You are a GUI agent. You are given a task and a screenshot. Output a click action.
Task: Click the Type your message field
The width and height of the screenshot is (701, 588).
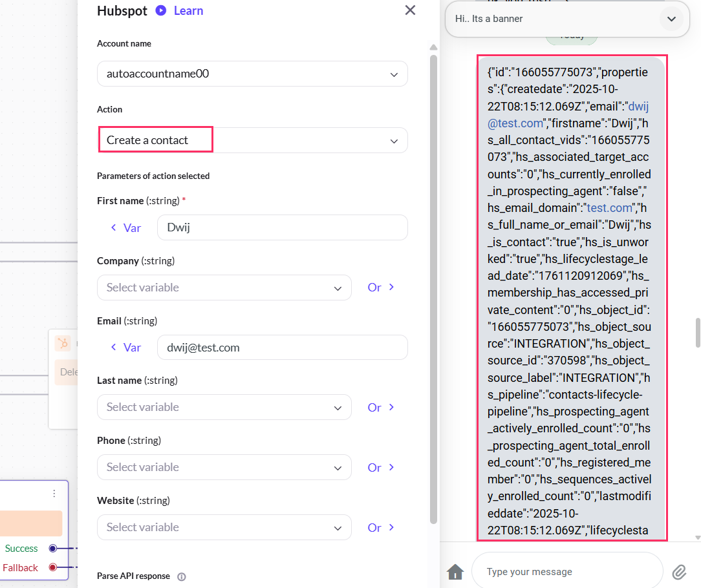tap(566, 572)
